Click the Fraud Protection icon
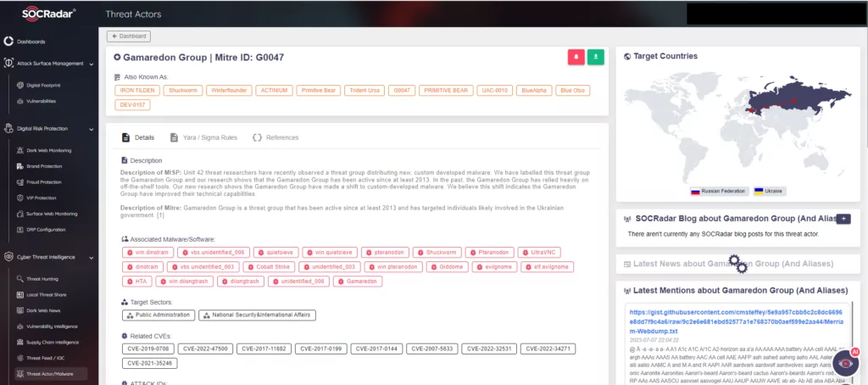The height and width of the screenshot is (385, 868). pos(20,181)
